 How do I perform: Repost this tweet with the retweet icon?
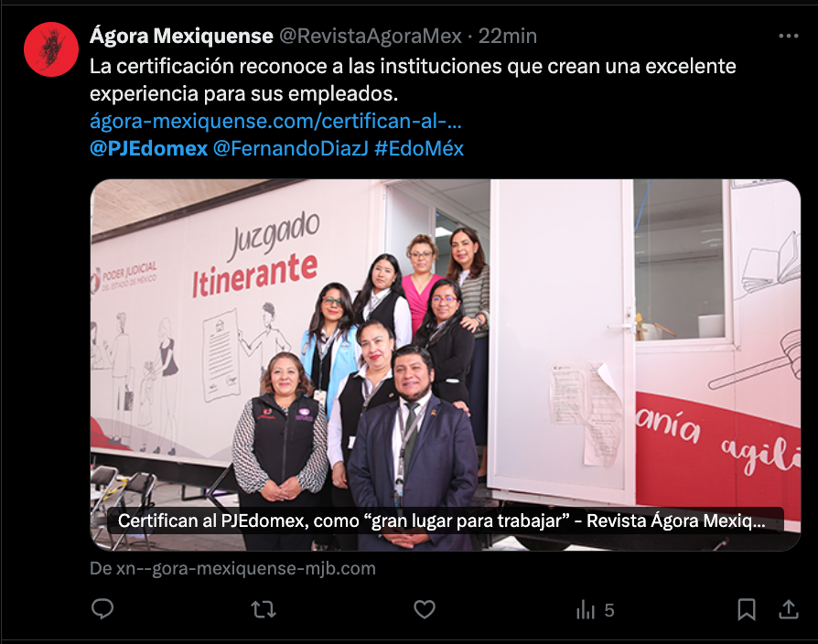[x=264, y=609]
